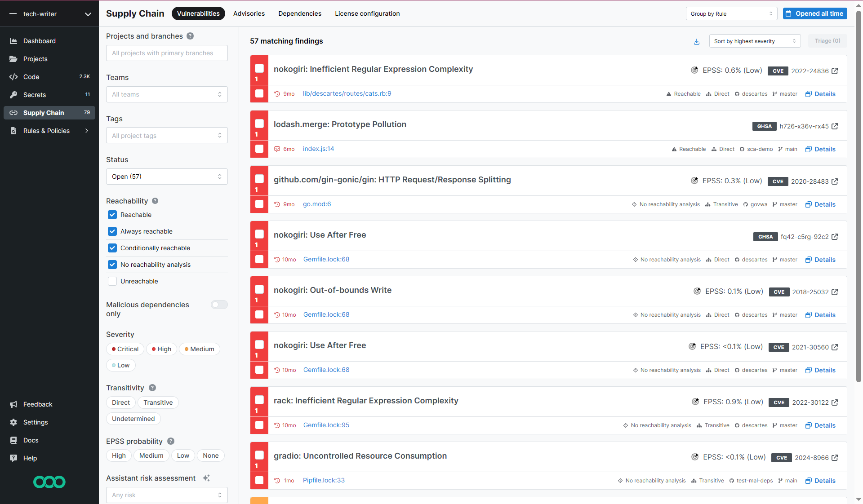
Task: Select the Critical severity filter chip
Action: (x=125, y=349)
